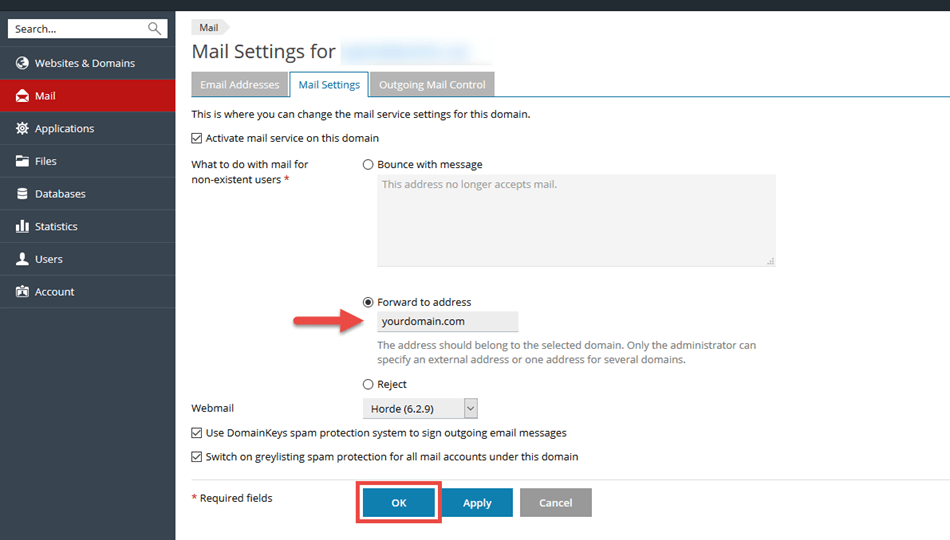Open Applications via its gear icon
Viewport: 950px width, 540px height.
click(x=22, y=128)
